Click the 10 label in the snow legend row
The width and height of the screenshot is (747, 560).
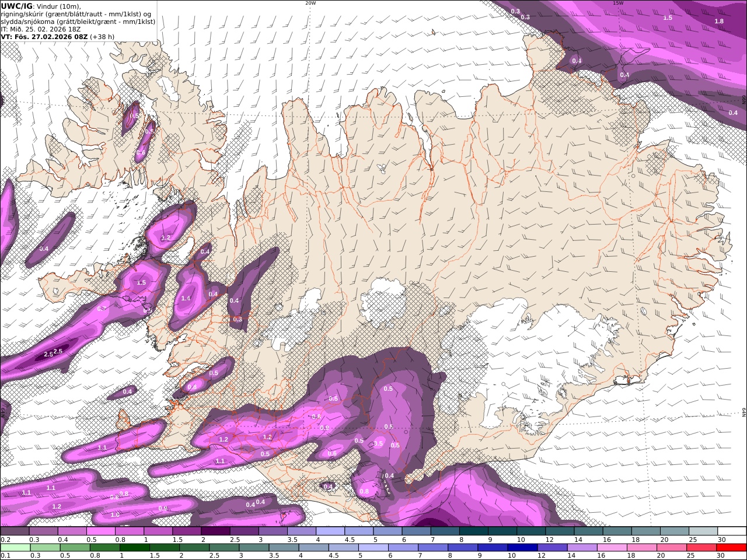(521, 540)
